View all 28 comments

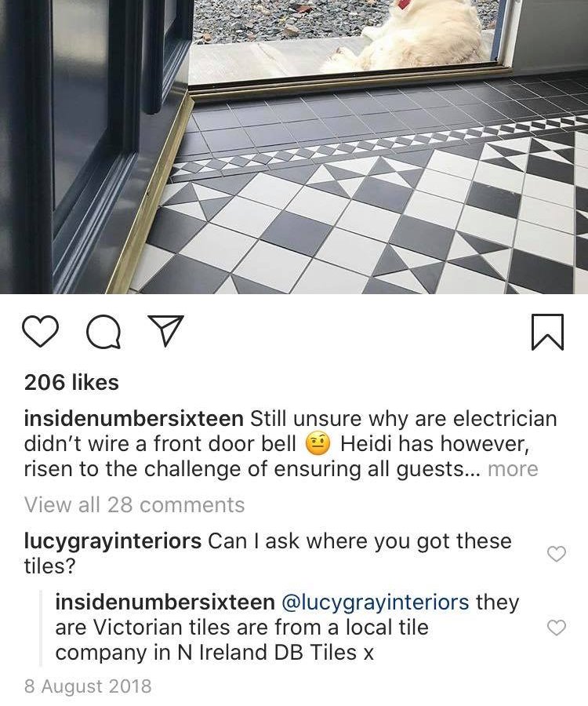coord(135,504)
